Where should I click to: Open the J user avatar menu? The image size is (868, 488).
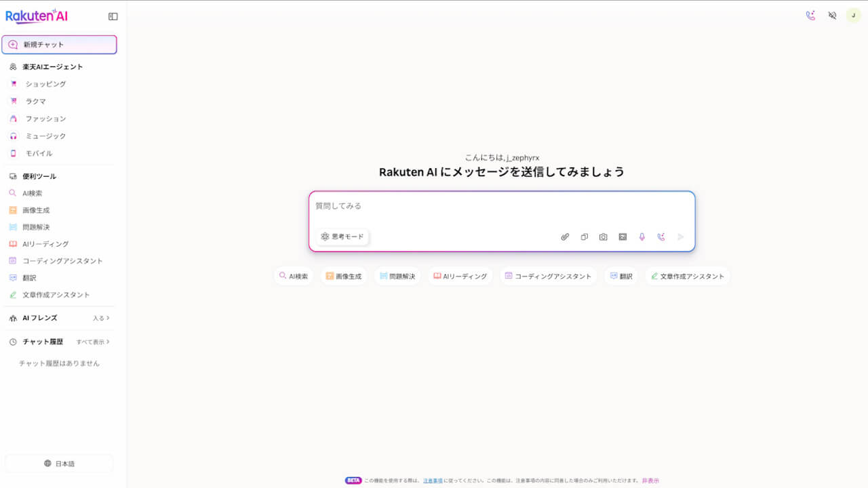[853, 15]
